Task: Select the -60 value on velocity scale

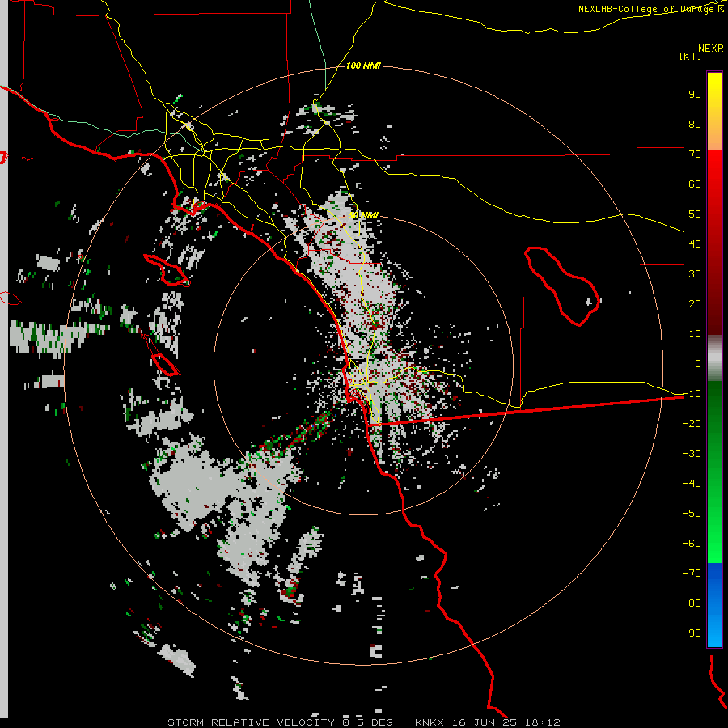Action: point(692,544)
